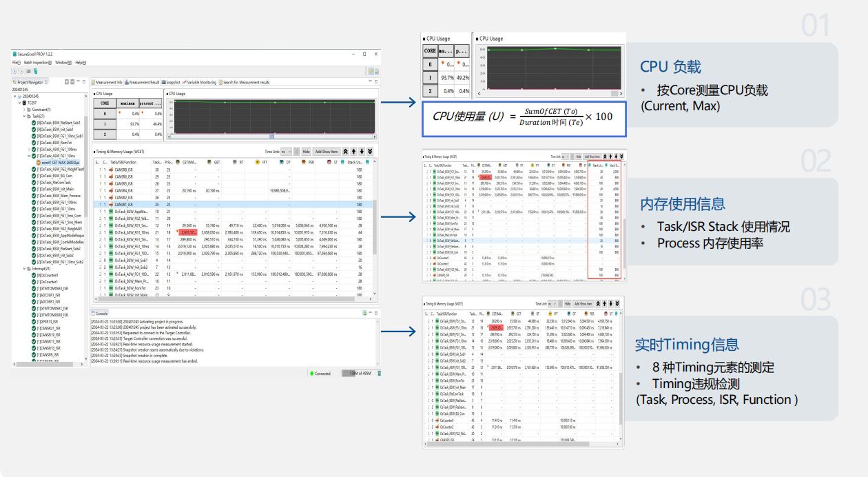Click the Hide button

point(306,152)
